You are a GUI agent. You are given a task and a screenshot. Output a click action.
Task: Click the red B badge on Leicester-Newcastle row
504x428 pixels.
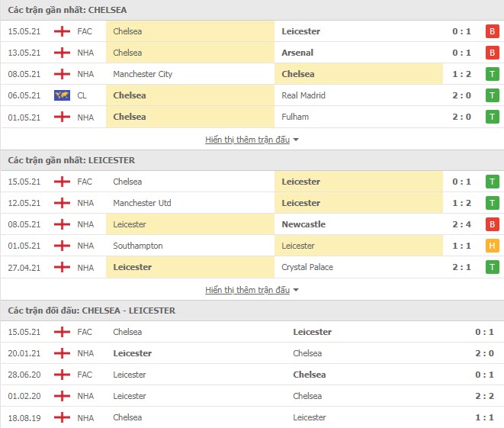coord(492,224)
